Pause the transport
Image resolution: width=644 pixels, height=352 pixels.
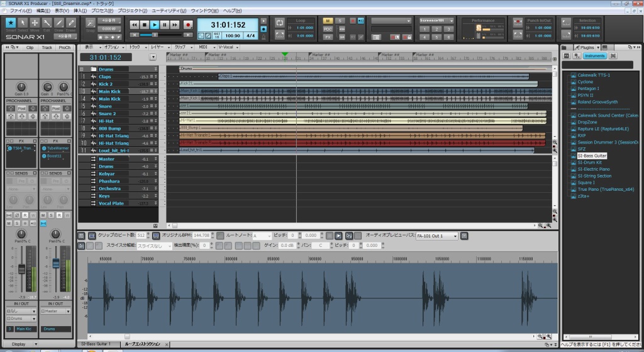[x=165, y=25]
